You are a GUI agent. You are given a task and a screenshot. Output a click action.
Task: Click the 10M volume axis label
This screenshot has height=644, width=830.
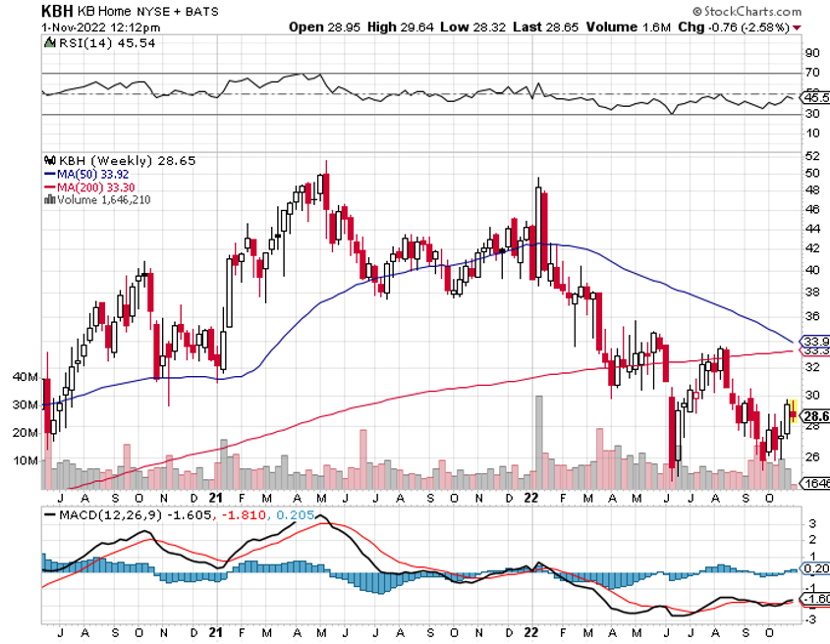[26, 460]
